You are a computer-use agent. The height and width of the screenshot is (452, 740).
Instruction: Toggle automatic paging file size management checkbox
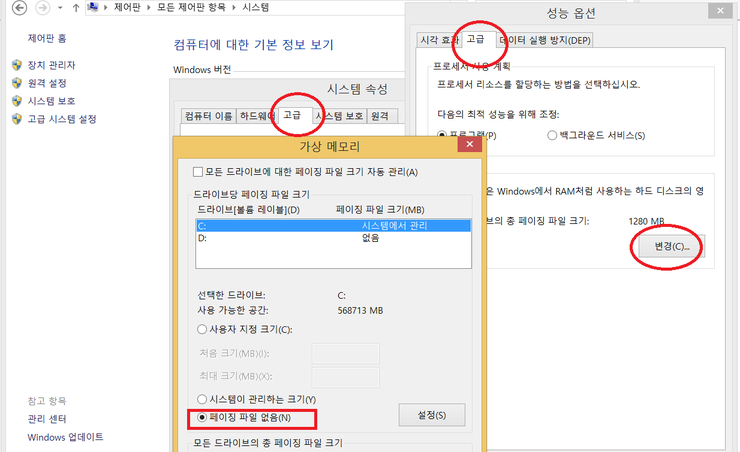[x=198, y=172]
